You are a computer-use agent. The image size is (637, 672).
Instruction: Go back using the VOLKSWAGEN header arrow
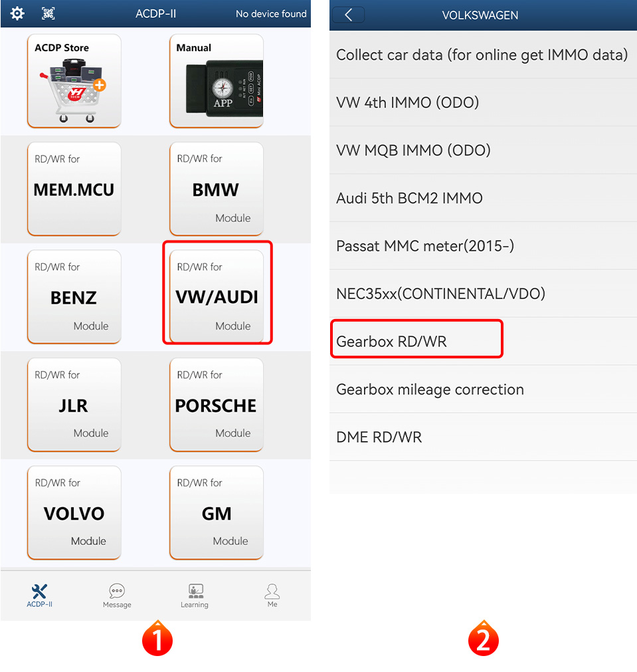[348, 15]
